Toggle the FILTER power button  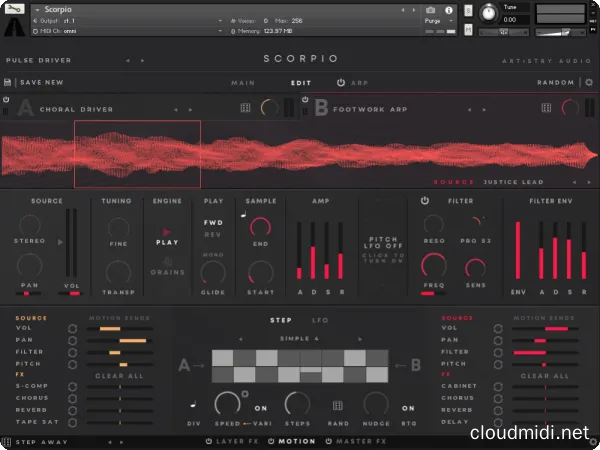click(425, 201)
